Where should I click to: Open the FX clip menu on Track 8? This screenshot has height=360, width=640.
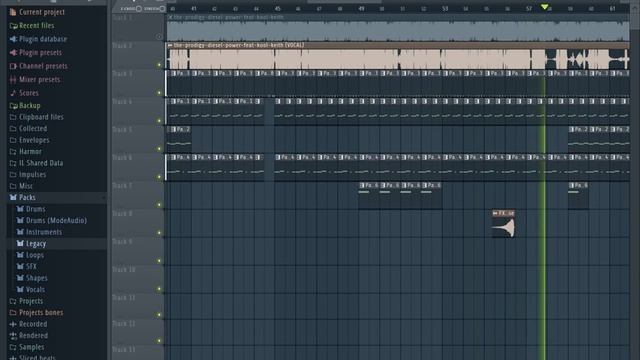pyautogui.click(x=495, y=213)
